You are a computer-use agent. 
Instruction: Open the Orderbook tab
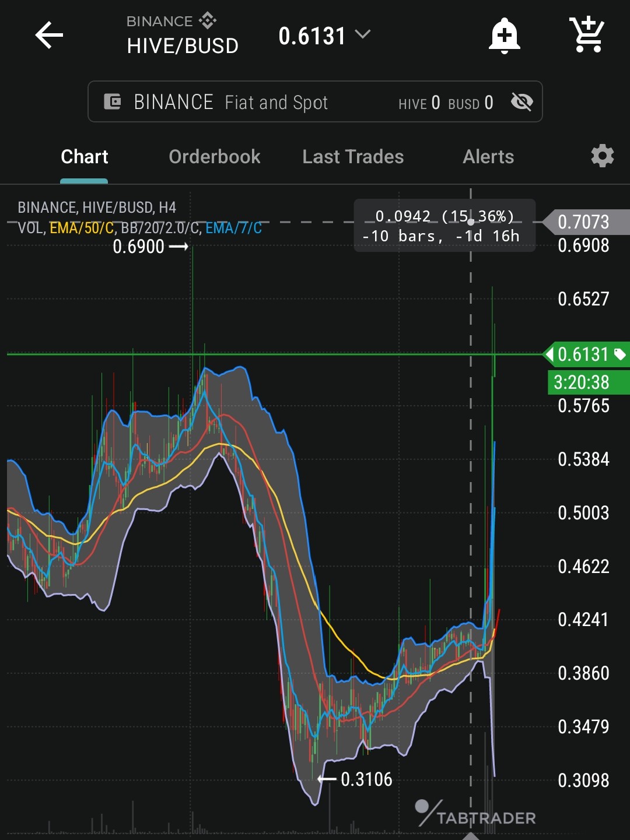pos(215,157)
